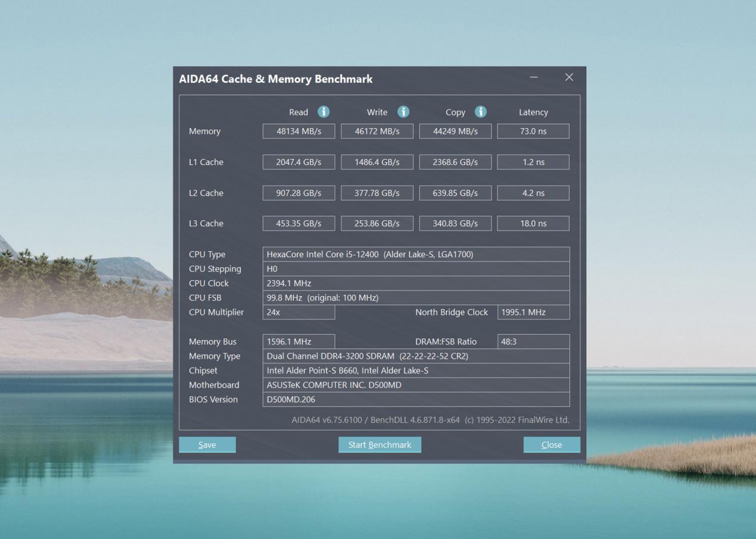Minimize the AIDA64 benchmark window
The width and height of the screenshot is (756, 539).
534,77
